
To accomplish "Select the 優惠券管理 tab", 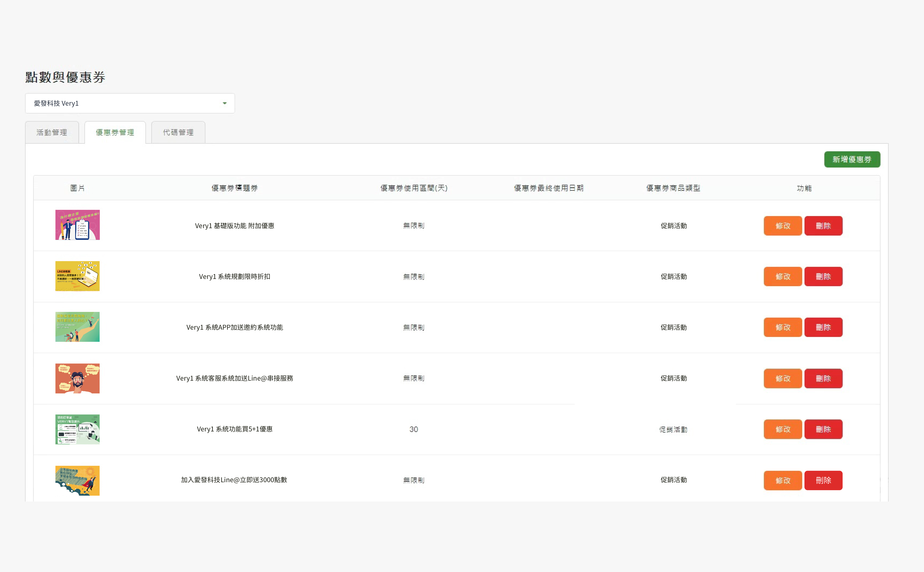I will [115, 132].
